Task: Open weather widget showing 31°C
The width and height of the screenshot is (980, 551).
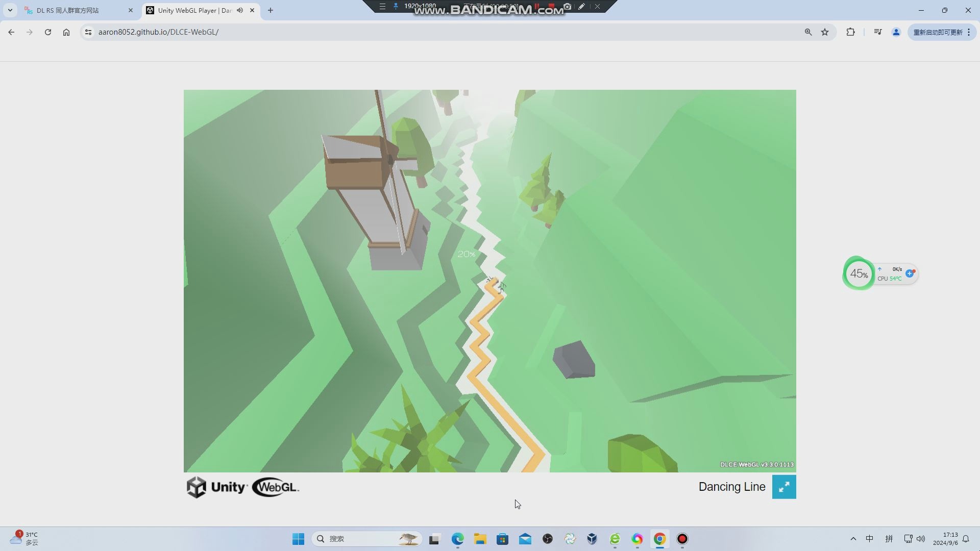Action: tap(24, 539)
